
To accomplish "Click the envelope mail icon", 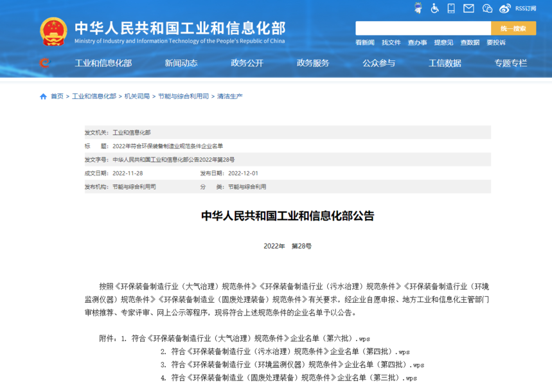I will pos(468,8).
